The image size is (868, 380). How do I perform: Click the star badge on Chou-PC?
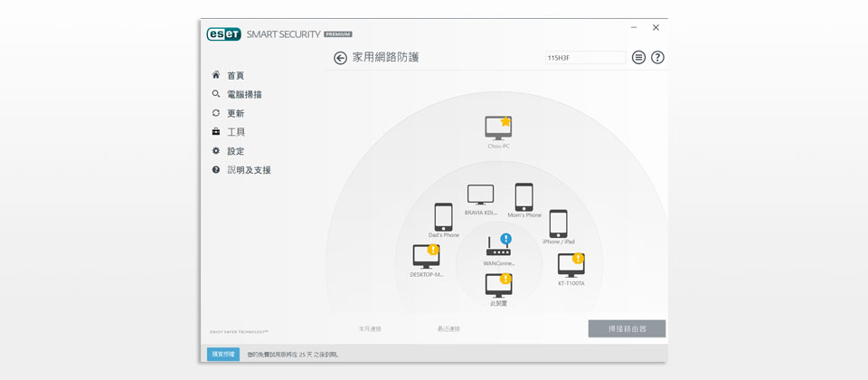[x=505, y=121]
